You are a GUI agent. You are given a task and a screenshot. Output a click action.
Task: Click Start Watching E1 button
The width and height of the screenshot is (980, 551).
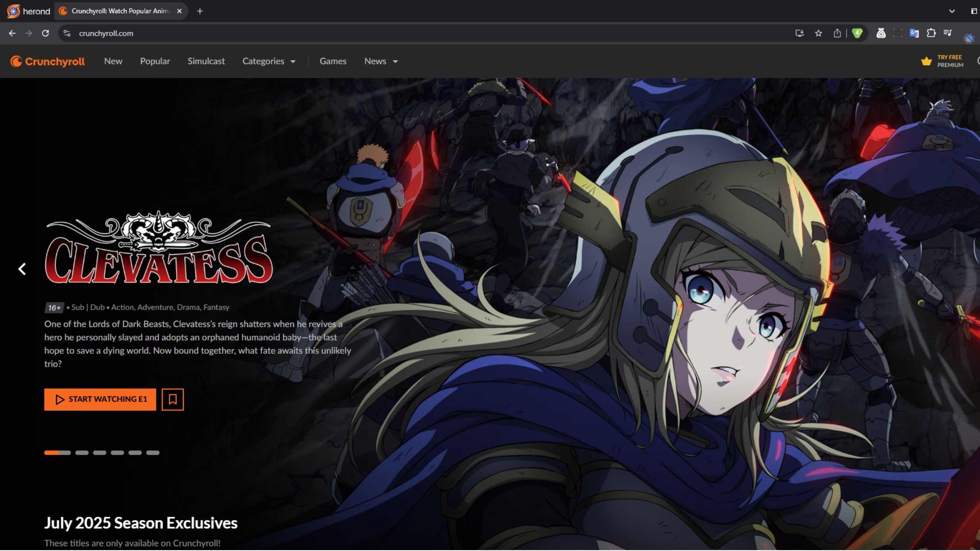100,399
